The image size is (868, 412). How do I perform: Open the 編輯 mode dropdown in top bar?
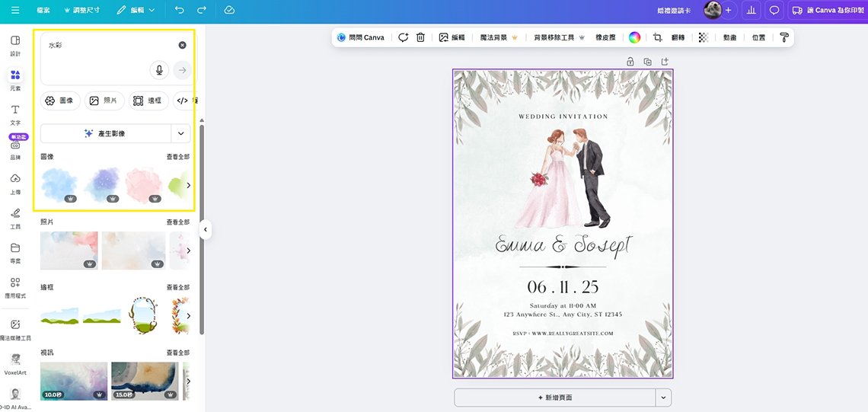[136, 10]
